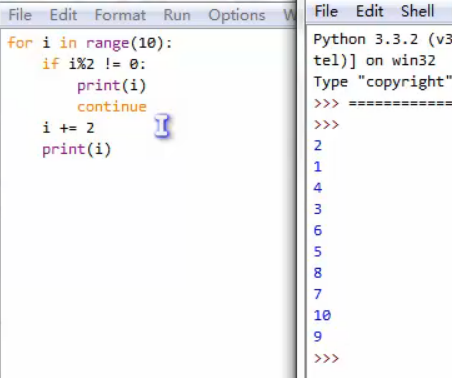Place cursor on the "i += 2" line
Image resolution: width=452 pixels, height=378 pixels.
click(68, 128)
